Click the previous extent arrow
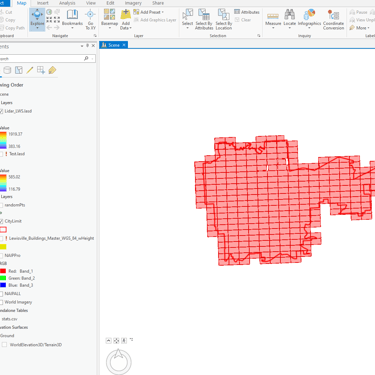 pyautogui.click(x=49, y=28)
